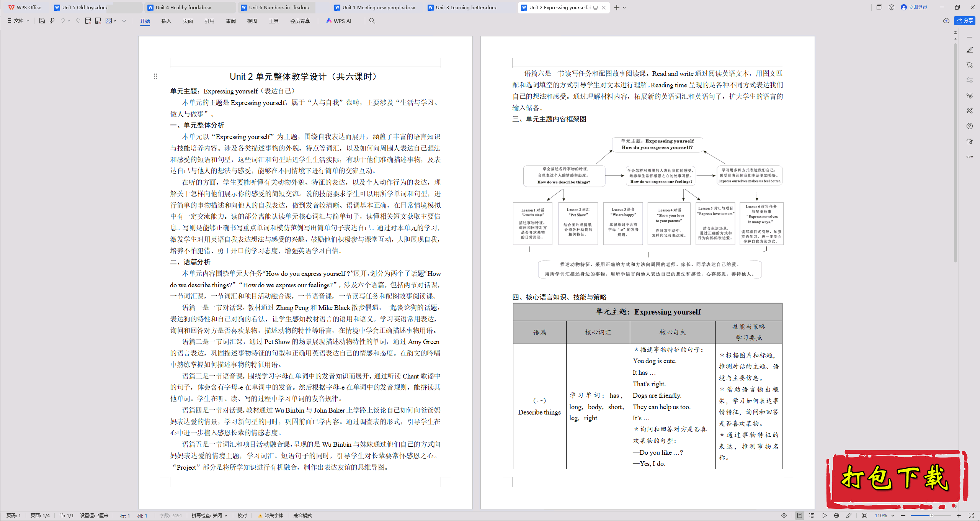Switch to Unit 3 Learning better.docx tab
Screen dimensions: 980x521
[x=470, y=7]
